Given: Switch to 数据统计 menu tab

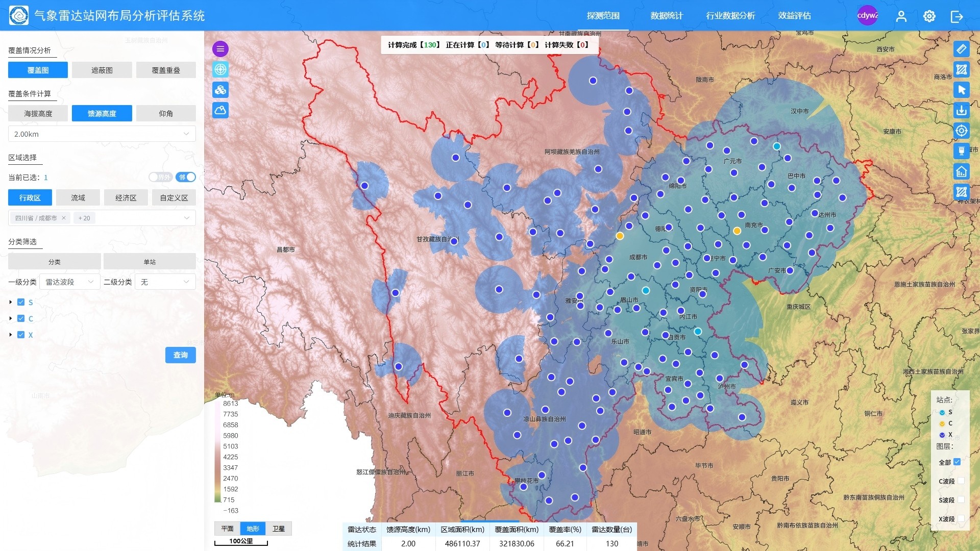Looking at the screenshot, I should 666,16.
